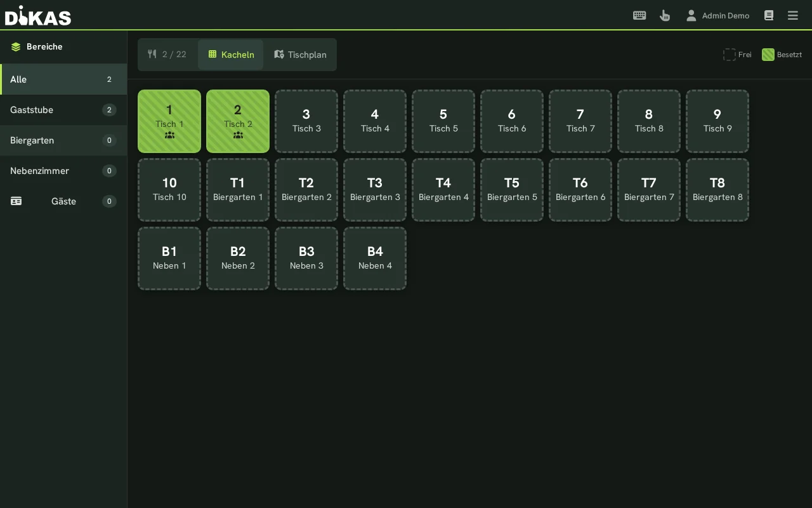Select the Alle area filter

(63, 79)
